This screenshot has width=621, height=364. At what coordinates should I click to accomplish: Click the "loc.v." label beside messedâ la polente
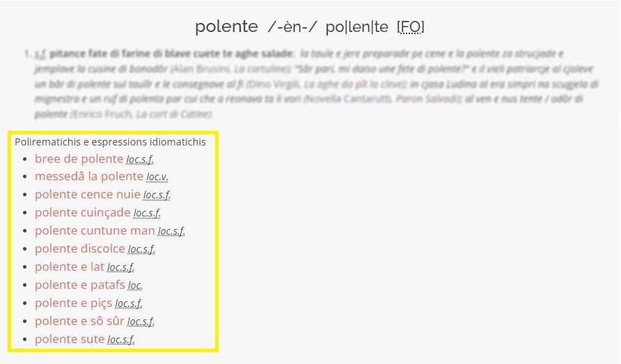tap(157, 177)
